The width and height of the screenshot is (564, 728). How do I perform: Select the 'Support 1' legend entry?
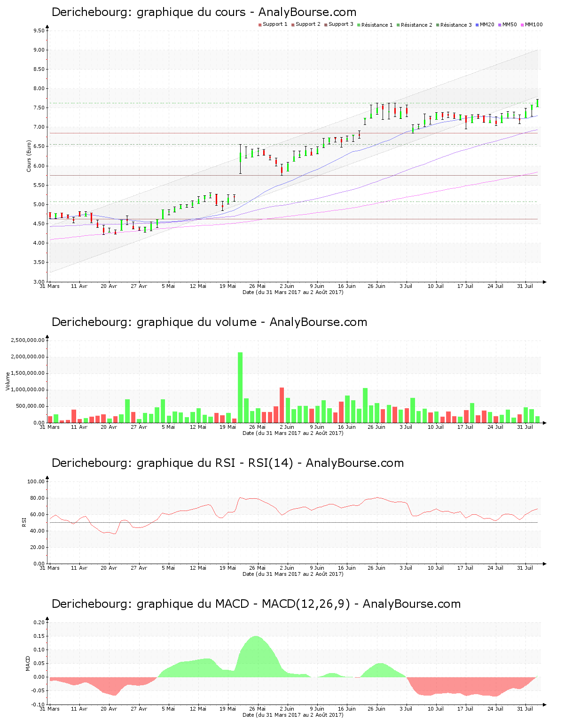coord(273,24)
